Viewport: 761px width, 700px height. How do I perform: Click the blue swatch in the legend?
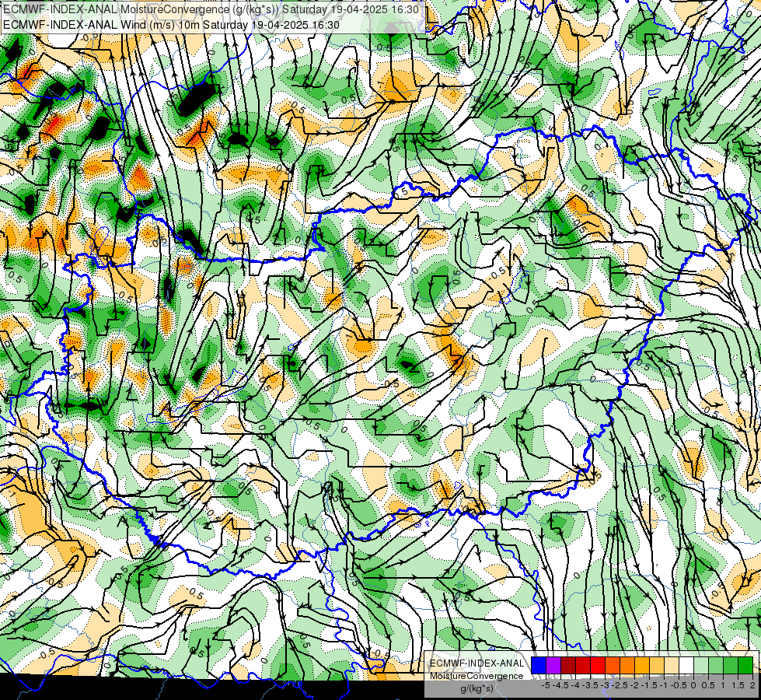pyautogui.click(x=539, y=665)
